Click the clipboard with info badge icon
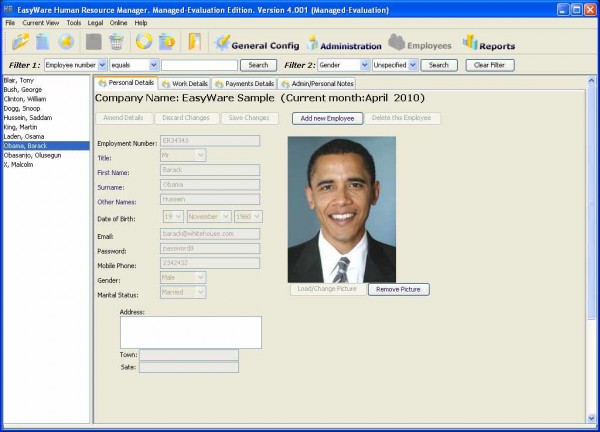The width and height of the screenshot is (600, 432). coord(167,41)
